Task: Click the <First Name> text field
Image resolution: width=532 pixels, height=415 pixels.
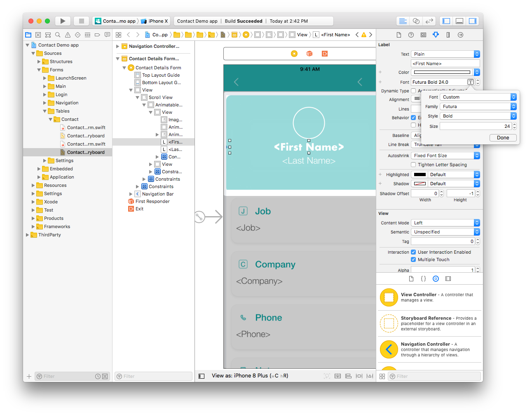Action: (x=445, y=64)
